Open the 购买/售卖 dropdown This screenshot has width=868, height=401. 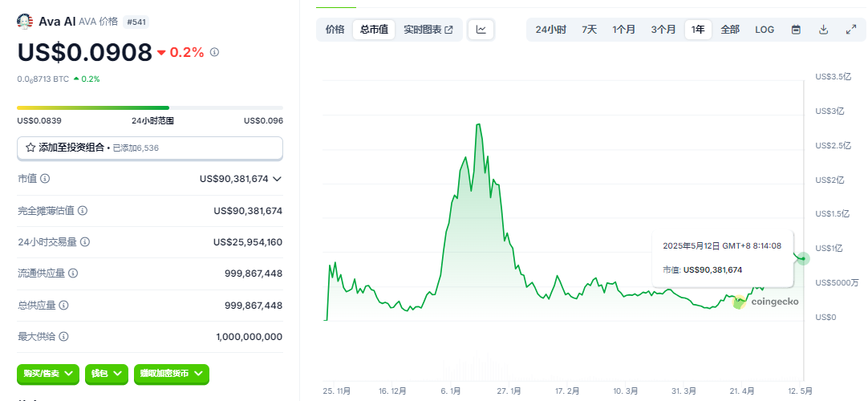48,374
